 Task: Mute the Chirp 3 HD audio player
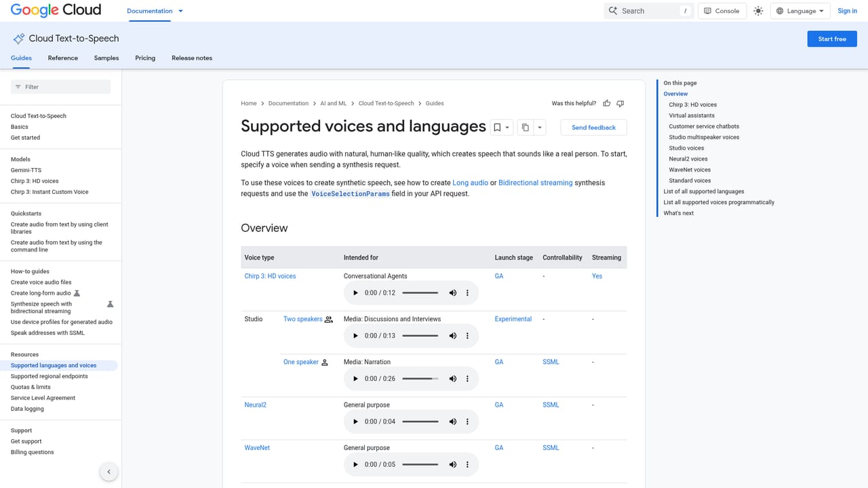coord(453,293)
